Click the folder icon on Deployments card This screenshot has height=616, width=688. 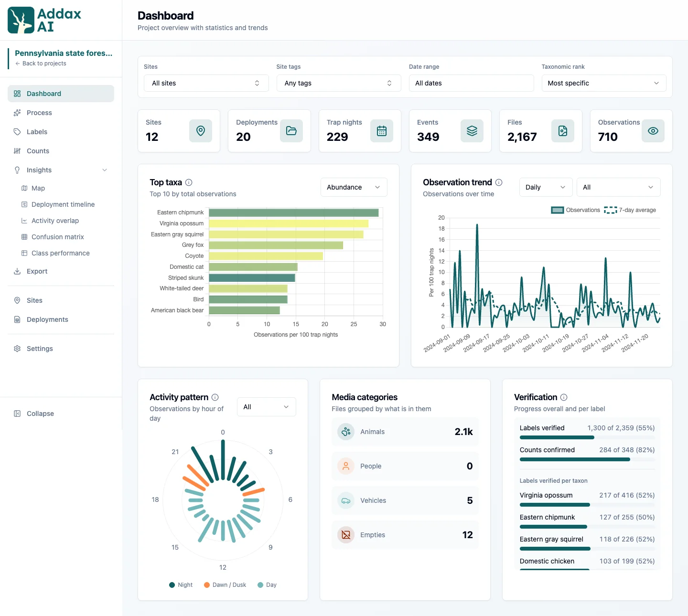(x=291, y=131)
